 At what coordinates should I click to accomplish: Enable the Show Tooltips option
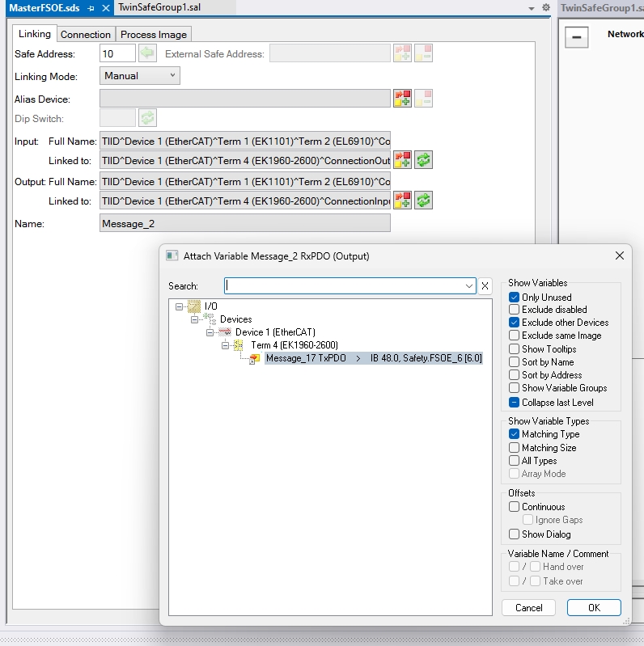[515, 349]
